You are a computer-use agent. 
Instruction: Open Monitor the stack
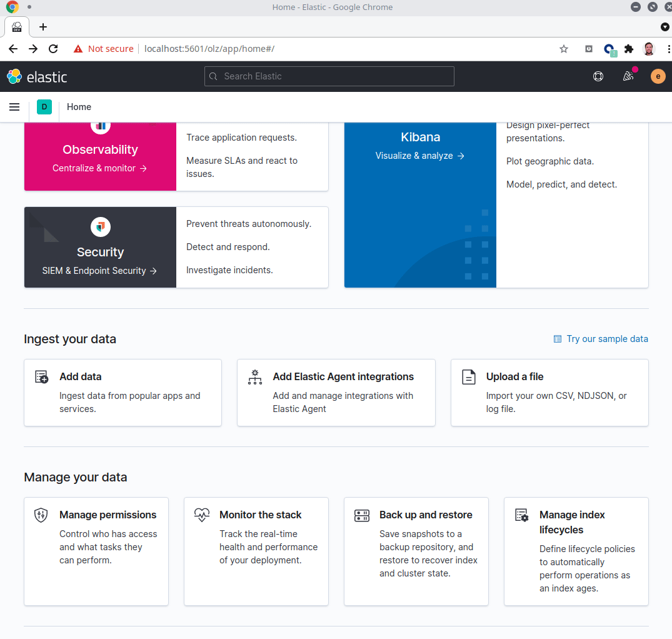tap(261, 515)
